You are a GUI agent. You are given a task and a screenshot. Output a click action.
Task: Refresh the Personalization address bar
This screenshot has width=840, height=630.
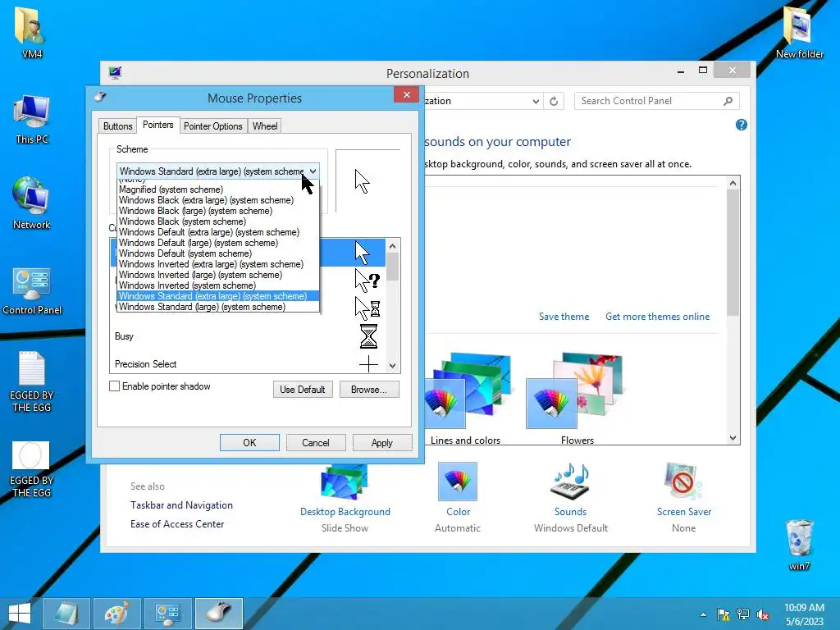coord(554,101)
